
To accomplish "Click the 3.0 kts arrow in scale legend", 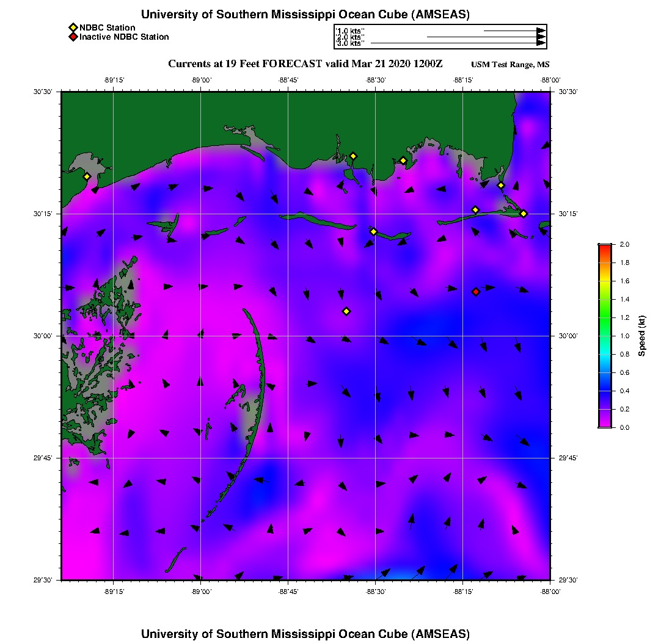I will click(458, 43).
